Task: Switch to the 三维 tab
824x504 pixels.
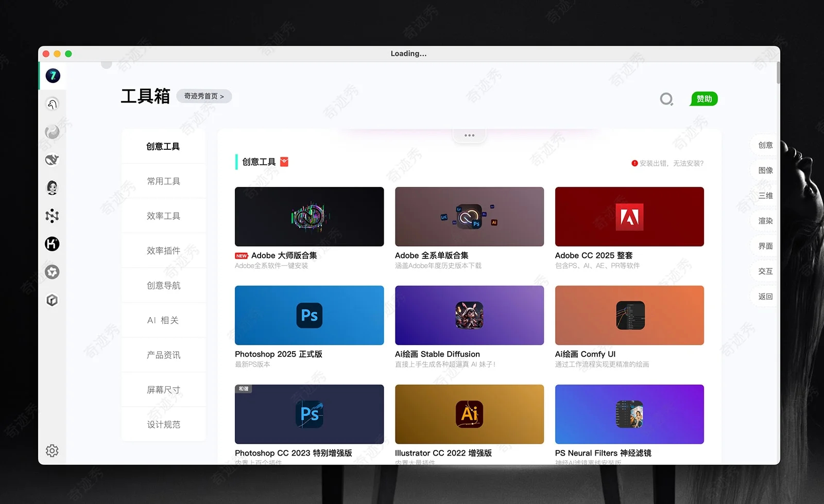Action: click(x=765, y=195)
